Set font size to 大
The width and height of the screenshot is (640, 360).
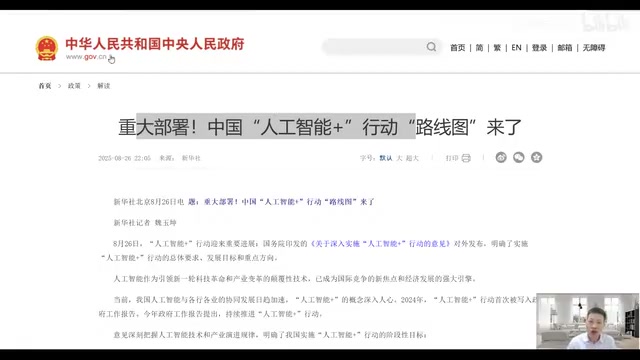pos(399,158)
